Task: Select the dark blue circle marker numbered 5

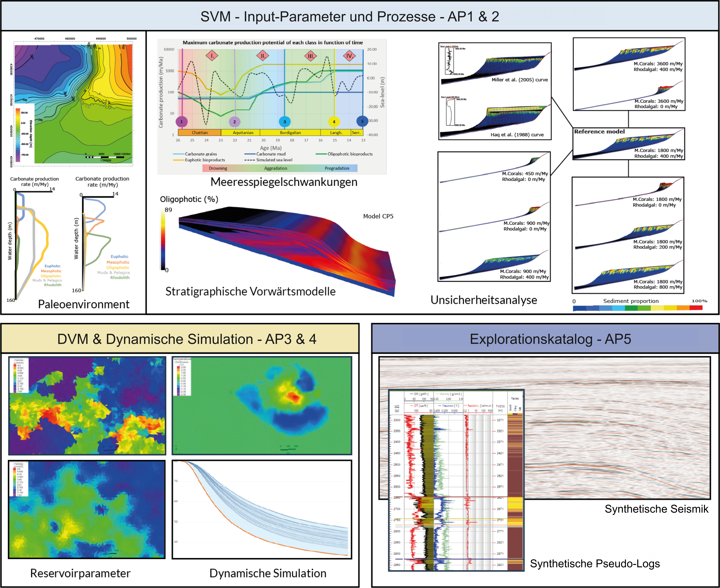Action: click(x=362, y=121)
